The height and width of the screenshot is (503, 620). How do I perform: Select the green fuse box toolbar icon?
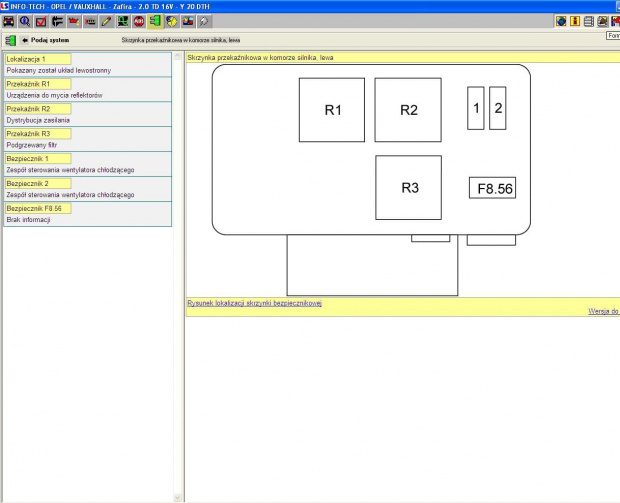tap(155, 21)
